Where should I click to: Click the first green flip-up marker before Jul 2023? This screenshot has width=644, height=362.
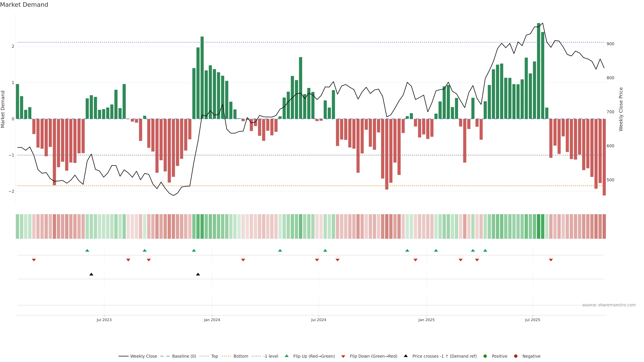[x=87, y=250]
